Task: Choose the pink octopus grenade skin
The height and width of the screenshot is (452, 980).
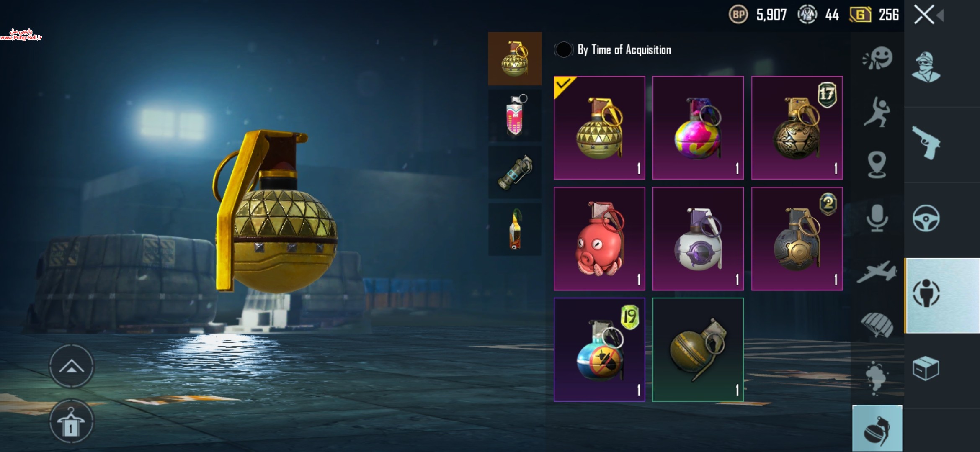Action: [599, 239]
